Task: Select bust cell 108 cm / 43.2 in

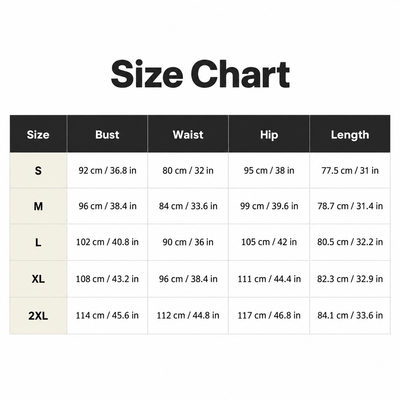Action: coord(107,279)
